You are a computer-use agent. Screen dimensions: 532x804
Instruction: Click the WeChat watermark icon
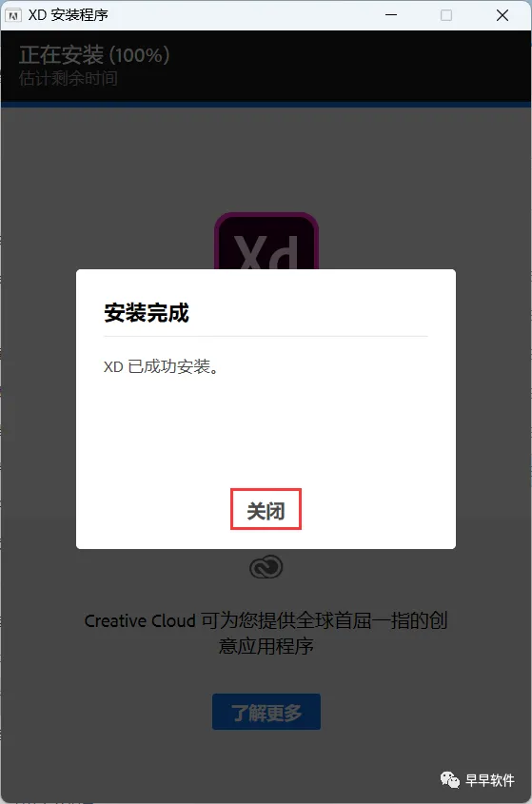coord(450,780)
